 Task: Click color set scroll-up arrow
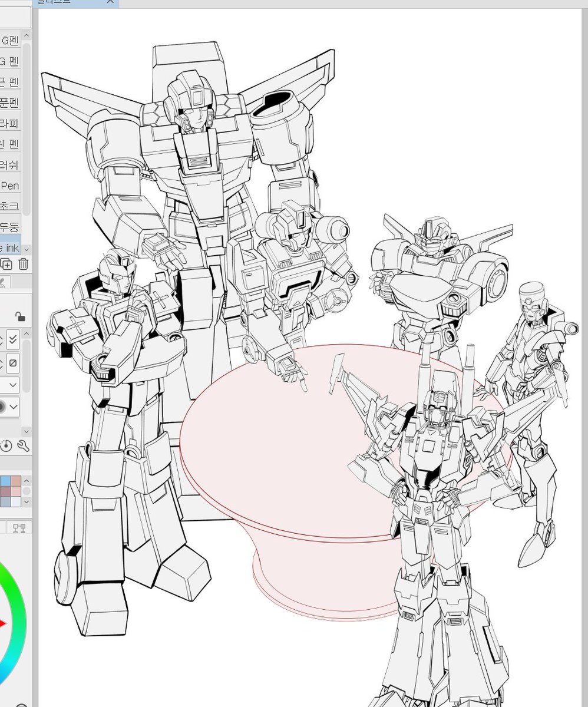[27, 480]
